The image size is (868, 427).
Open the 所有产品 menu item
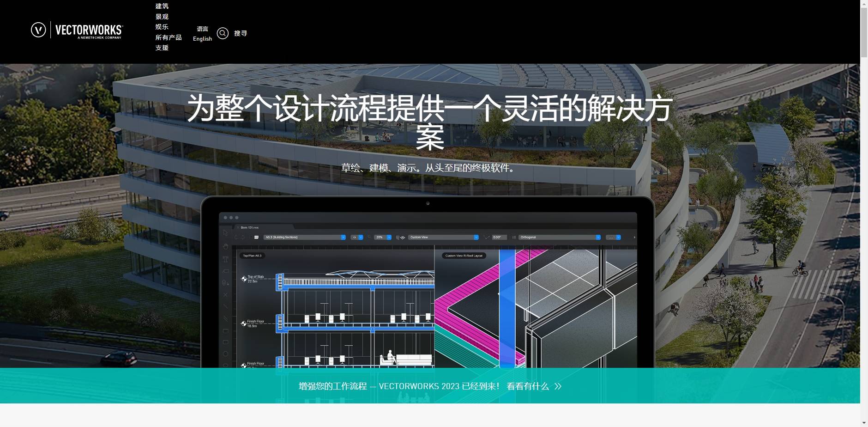point(169,37)
